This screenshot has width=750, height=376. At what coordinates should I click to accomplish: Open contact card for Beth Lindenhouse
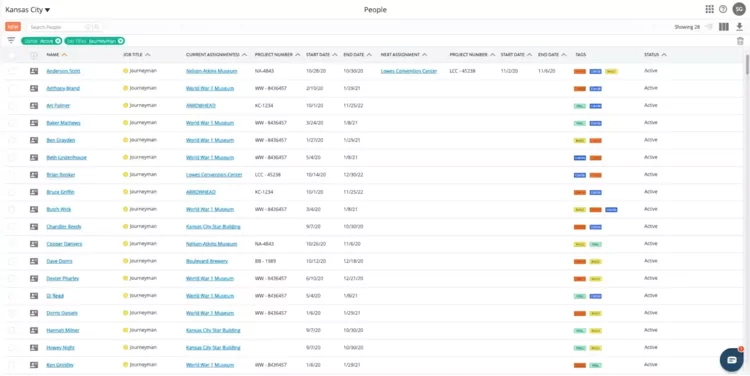(x=34, y=157)
